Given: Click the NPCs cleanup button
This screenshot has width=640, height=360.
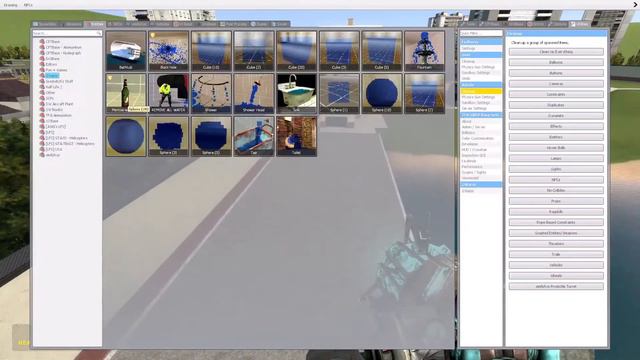Looking at the screenshot, I should coord(556,180).
